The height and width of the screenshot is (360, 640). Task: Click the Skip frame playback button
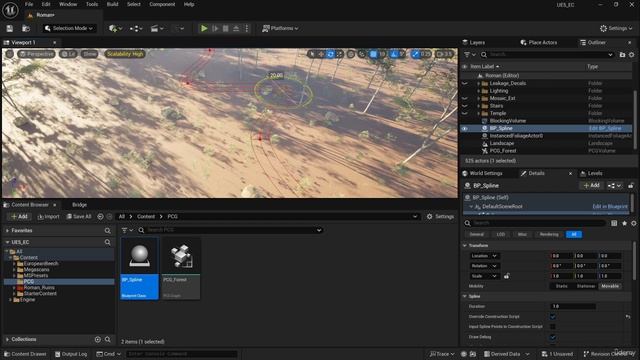215,28
